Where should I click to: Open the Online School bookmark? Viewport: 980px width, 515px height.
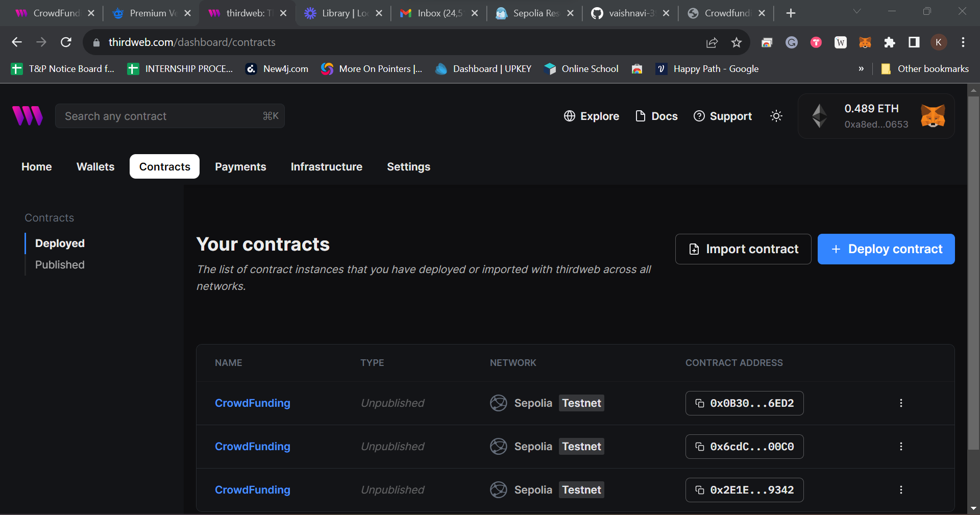click(581, 69)
